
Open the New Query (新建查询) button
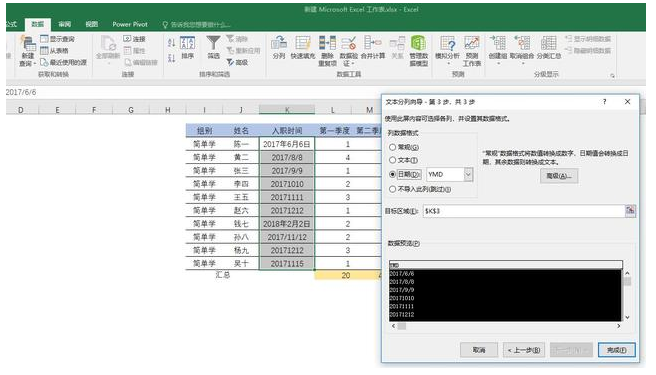click(x=28, y=51)
